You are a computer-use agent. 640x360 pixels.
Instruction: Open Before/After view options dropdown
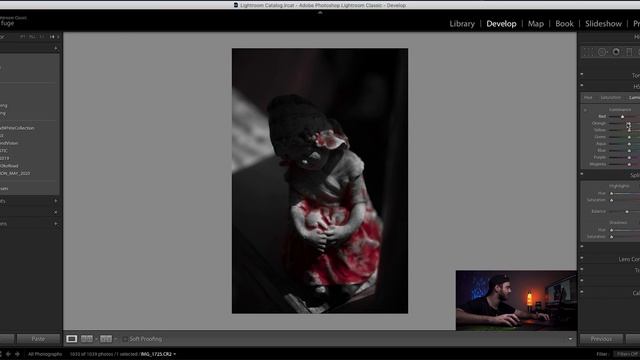116,339
